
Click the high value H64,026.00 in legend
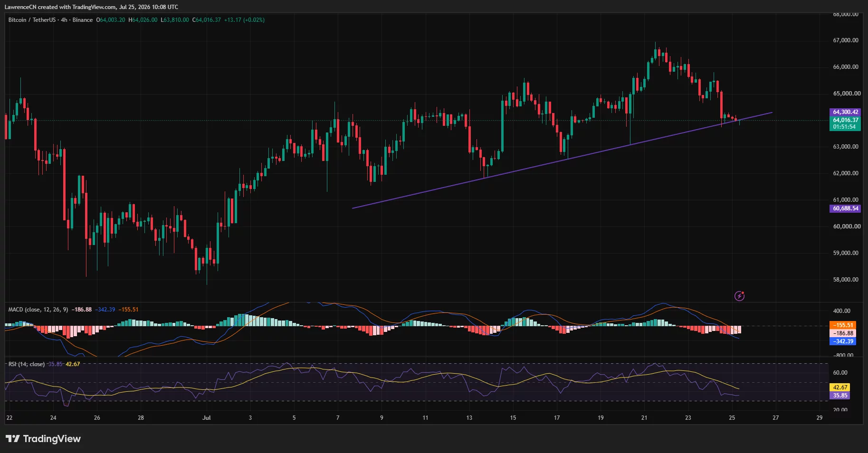pyautogui.click(x=143, y=20)
